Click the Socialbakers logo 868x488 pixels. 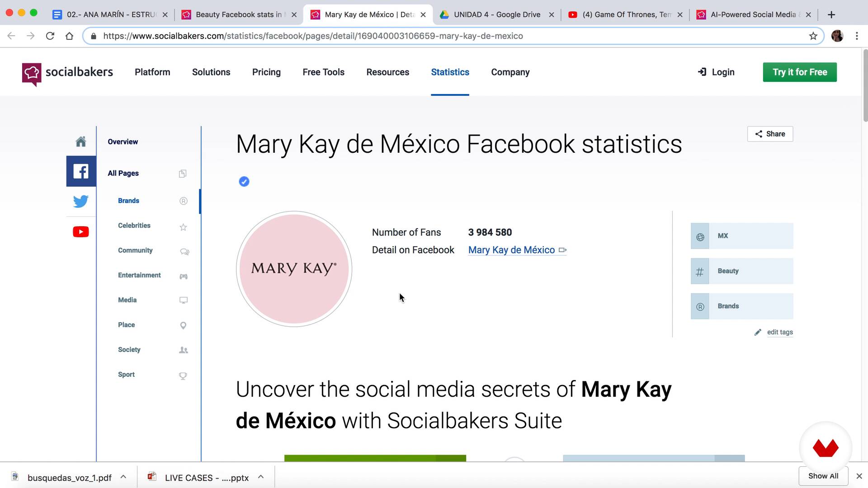click(67, 74)
